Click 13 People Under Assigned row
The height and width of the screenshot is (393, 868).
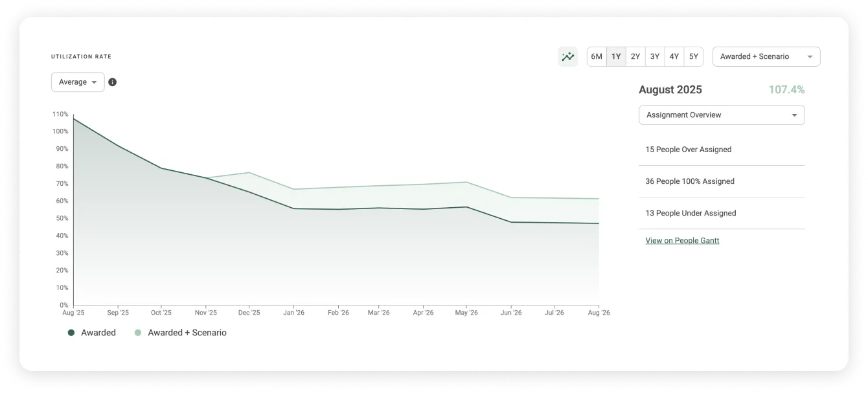point(691,213)
